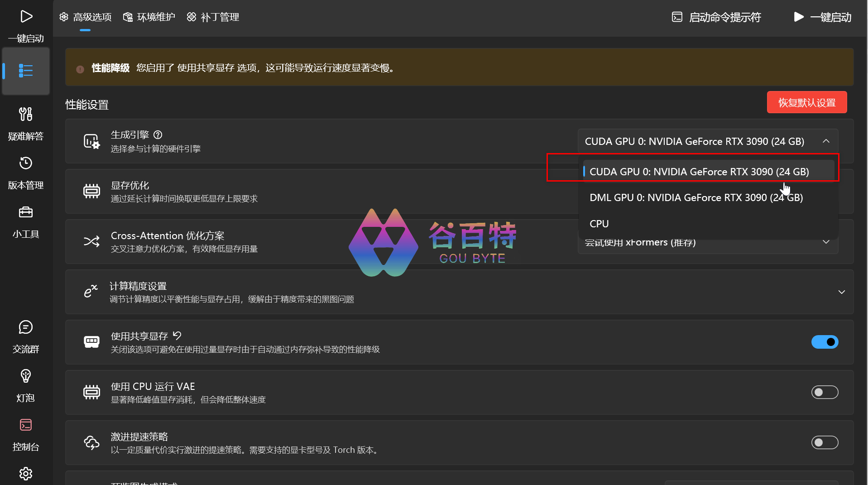Click reset arrow icon next to 使用共享显存

click(x=177, y=336)
